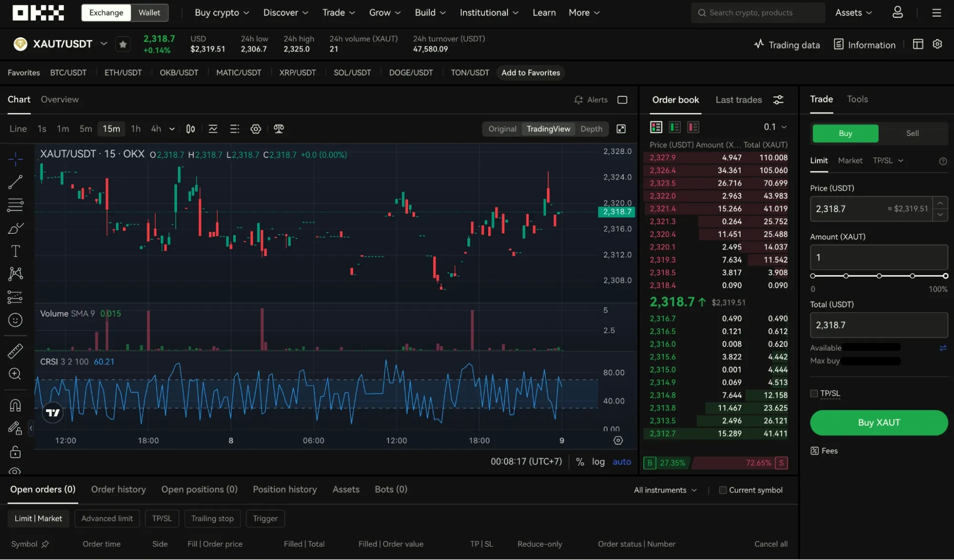Open the indicators menu icon
Image resolution: width=954 pixels, height=560 pixels.
213,129
